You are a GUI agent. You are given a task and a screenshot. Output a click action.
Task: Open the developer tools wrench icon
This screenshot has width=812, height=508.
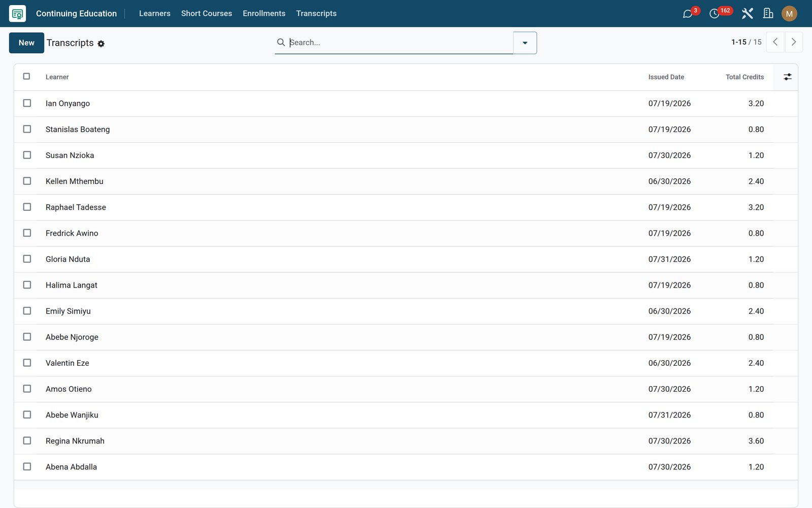click(x=747, y=14)
